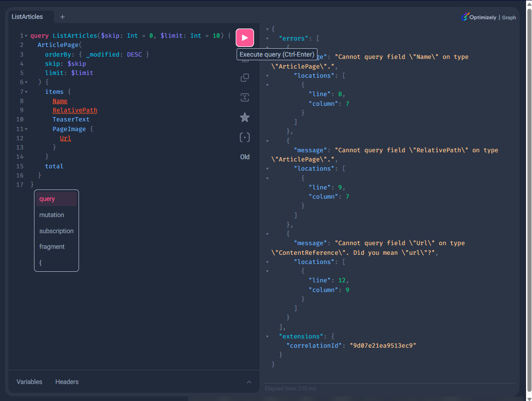
Task: Click the default value 10 for $limit
Action: click(216, 36)
